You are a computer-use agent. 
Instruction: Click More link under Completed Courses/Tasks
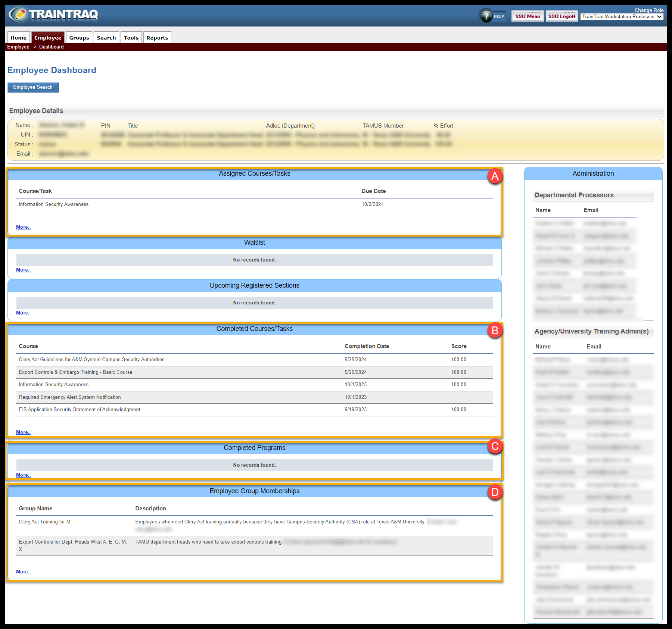click(23, 432)
